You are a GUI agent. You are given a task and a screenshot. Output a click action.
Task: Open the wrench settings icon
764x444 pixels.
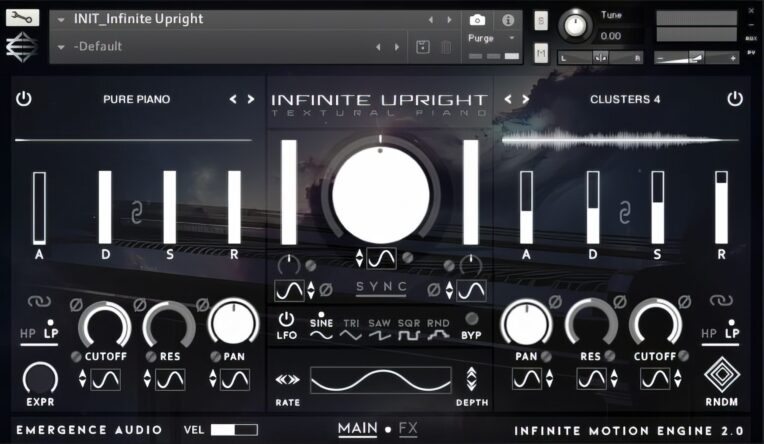[23, 17]
